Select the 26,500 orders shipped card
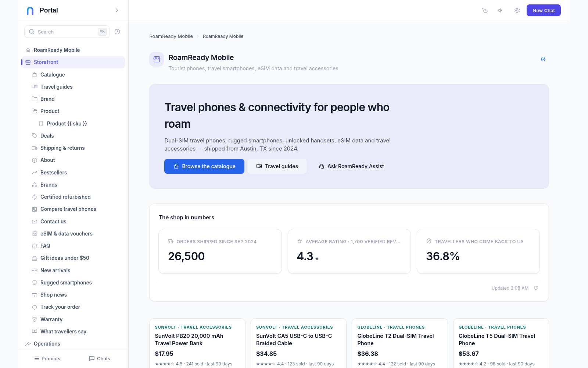This screenshot has width=588, height=368. pyautogui.click(x=220, y=251)
